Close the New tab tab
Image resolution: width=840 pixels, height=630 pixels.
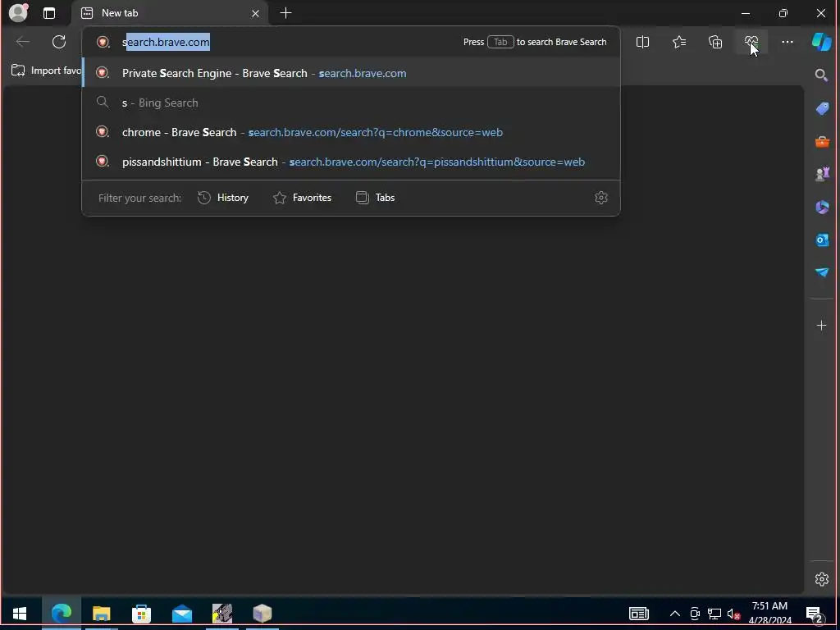point(256,13)
